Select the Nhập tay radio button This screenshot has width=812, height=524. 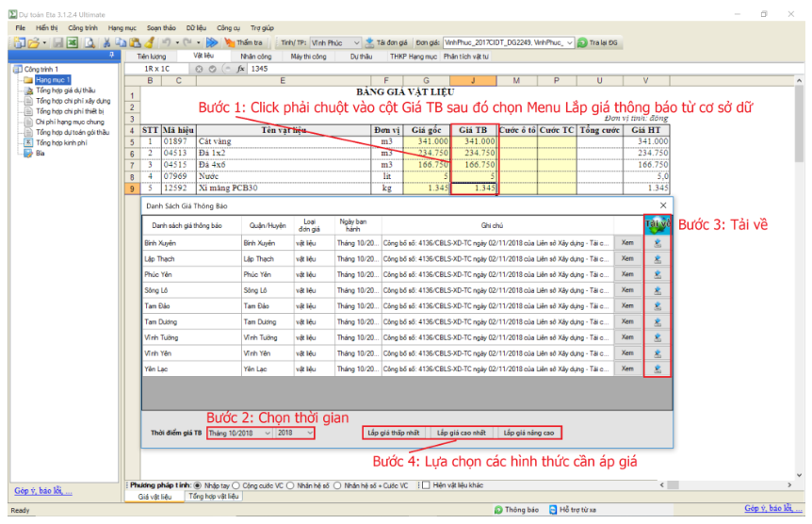[197, 485]
